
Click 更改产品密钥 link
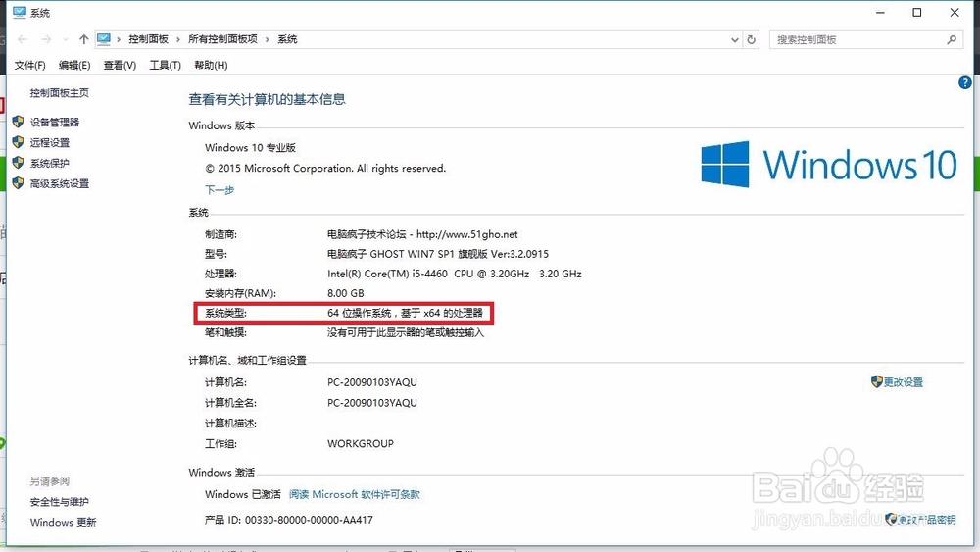(927, 520)
